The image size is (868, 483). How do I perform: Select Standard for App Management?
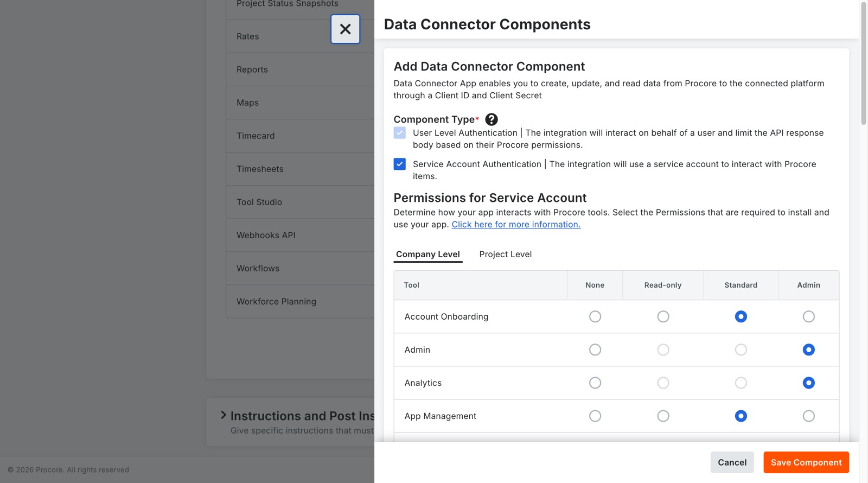tap(741, 416)
